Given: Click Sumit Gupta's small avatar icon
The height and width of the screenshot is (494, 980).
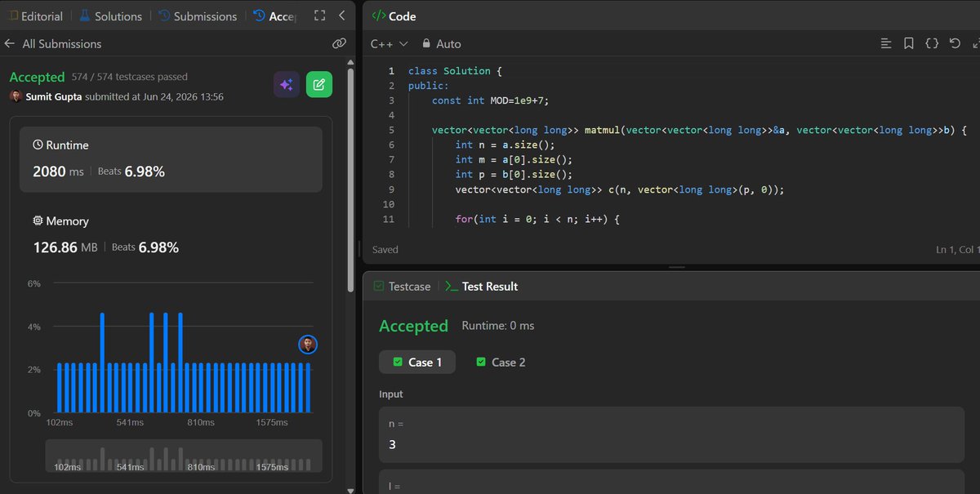Looking at the screenshot, I should [x=16, y=96].
